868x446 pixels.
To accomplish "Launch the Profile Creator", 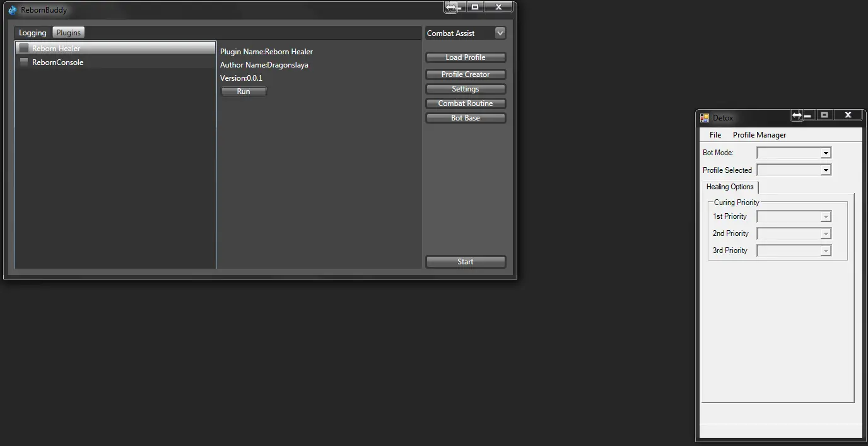I will pyautogui.click(x=466, y=74).
